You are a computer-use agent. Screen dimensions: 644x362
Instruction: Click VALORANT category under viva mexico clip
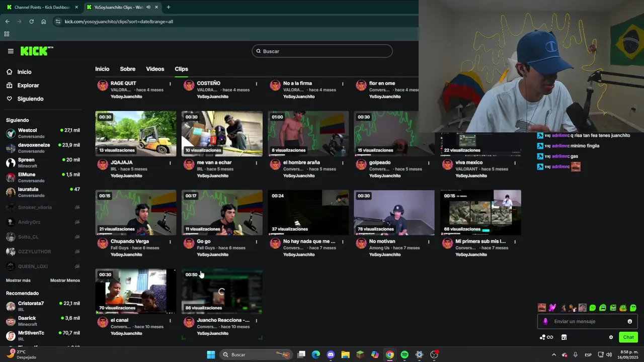[466, 169]
